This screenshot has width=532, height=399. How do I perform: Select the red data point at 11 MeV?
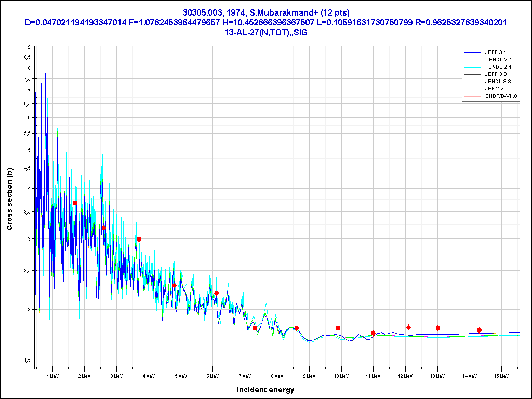pos(374,333)
